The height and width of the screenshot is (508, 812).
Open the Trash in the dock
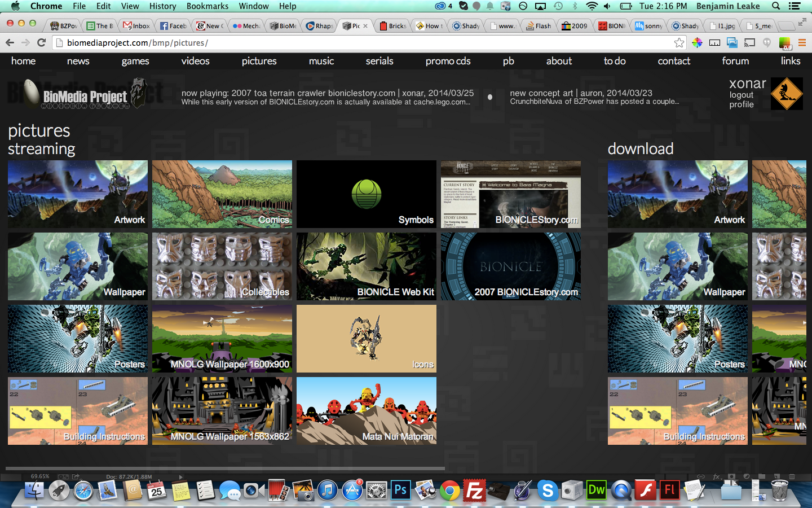[x=779, y=490]
